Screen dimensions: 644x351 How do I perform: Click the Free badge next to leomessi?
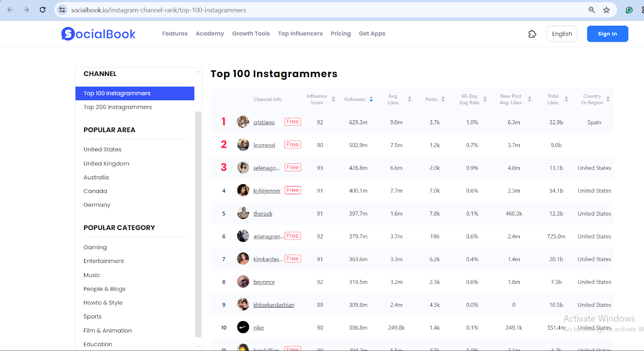(x=293, y=145)
